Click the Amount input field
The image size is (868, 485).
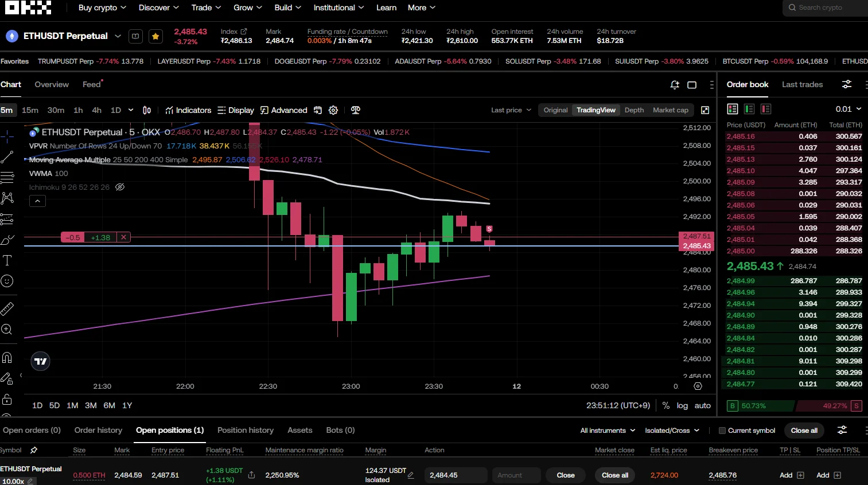[x=516, y=475]
